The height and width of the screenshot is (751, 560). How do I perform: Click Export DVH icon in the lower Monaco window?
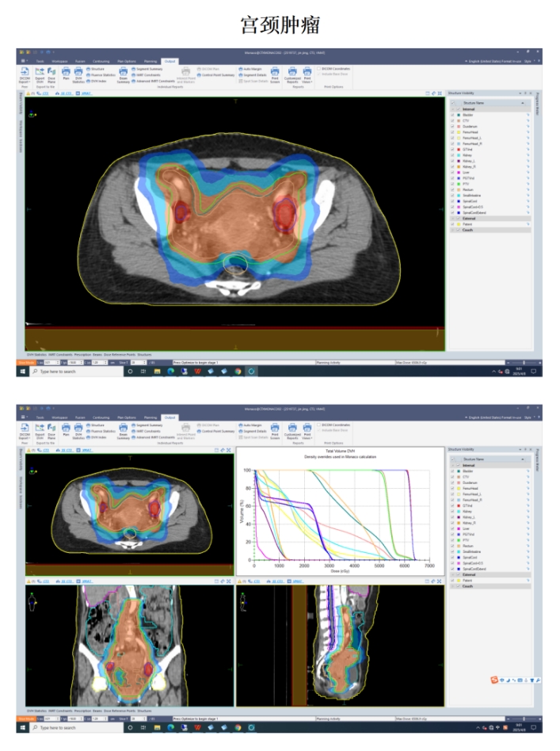click(38, 430)
